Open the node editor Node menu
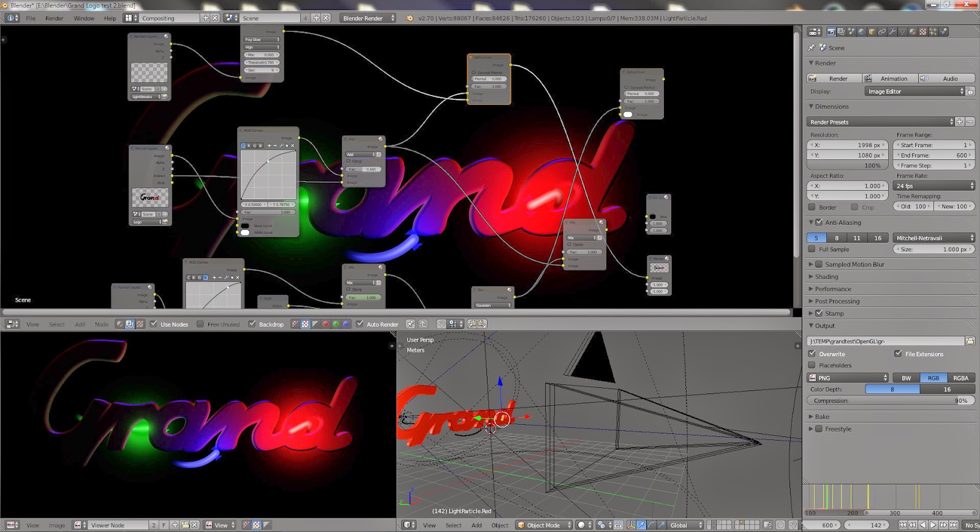The width and height of the screenshot is (980, 532). pos(101,324)
